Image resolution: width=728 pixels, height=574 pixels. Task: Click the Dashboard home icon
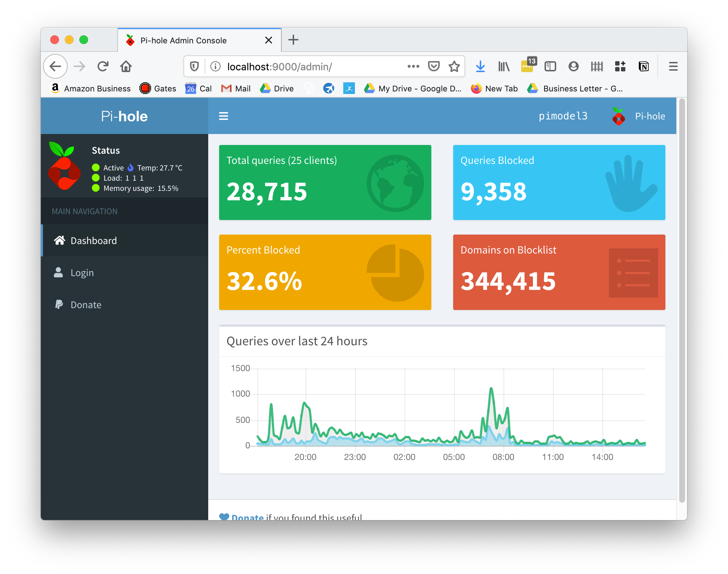[59, 240]
